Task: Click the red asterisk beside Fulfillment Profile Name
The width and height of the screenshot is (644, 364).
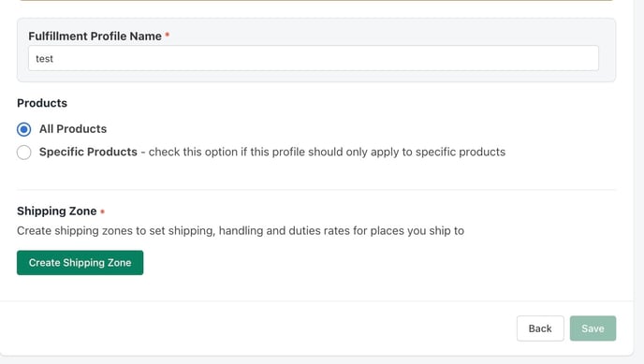Action: pos(168,35)
